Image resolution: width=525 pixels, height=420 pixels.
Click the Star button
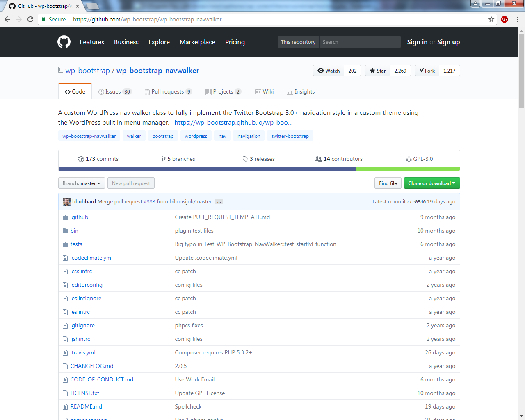377,71
